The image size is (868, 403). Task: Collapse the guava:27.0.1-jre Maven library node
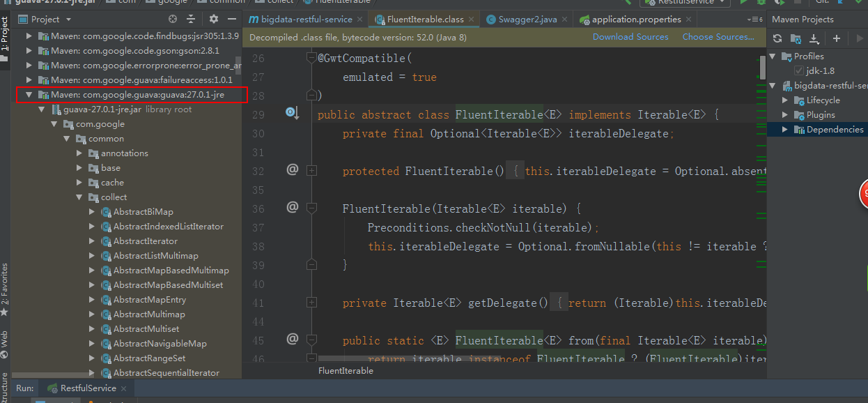29,94
